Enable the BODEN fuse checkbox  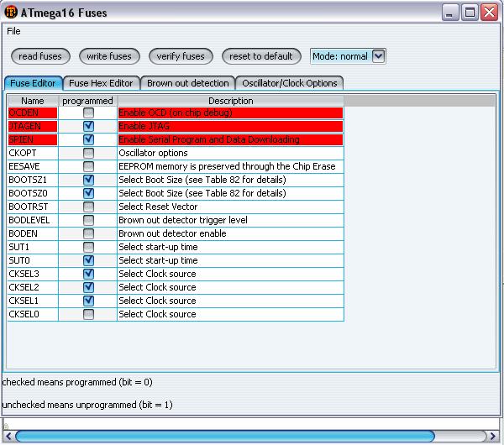click(x=88, y=233)
